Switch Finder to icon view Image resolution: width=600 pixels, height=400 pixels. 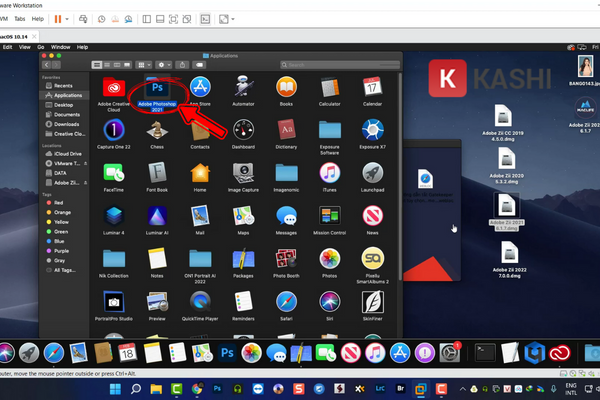point(97,63)
